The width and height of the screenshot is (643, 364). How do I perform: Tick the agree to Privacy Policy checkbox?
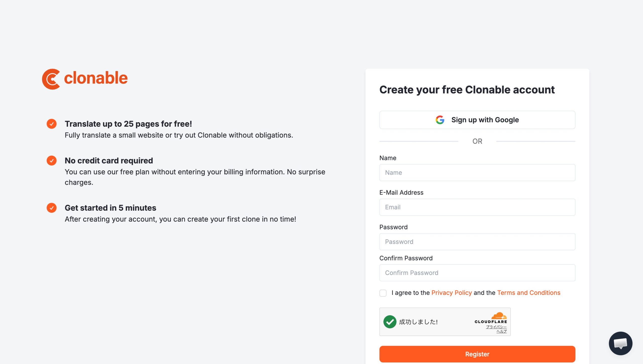click(383, 293)
